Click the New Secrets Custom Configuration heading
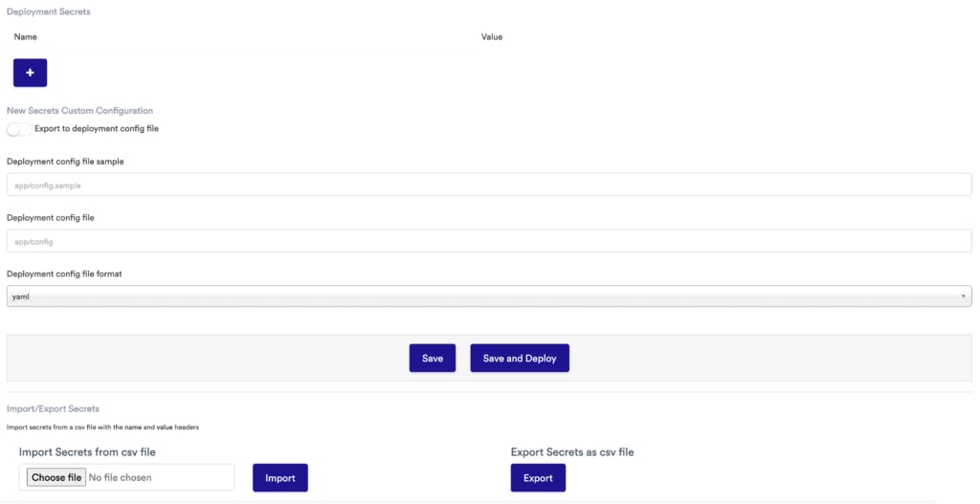This screenshot has width=980, height=504. click(x=79, y=111)
